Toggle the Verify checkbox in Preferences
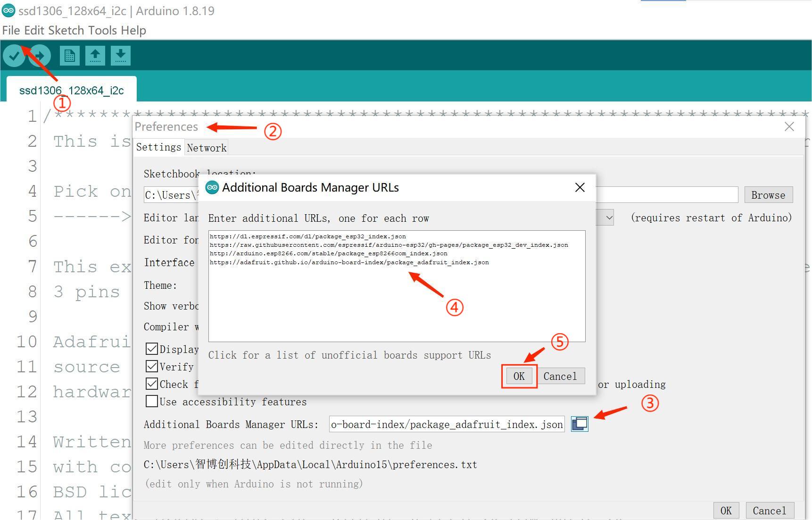 152,366
